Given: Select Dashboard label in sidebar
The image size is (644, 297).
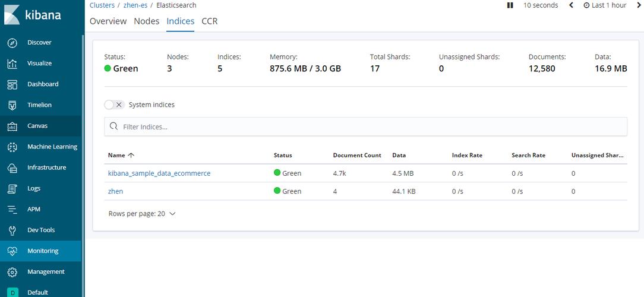Looking at the screenshot, I should pos(43,84).
